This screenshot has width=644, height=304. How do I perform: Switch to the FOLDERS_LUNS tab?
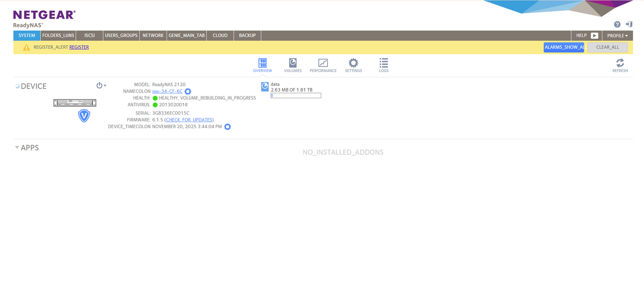(x=58, y=36)
